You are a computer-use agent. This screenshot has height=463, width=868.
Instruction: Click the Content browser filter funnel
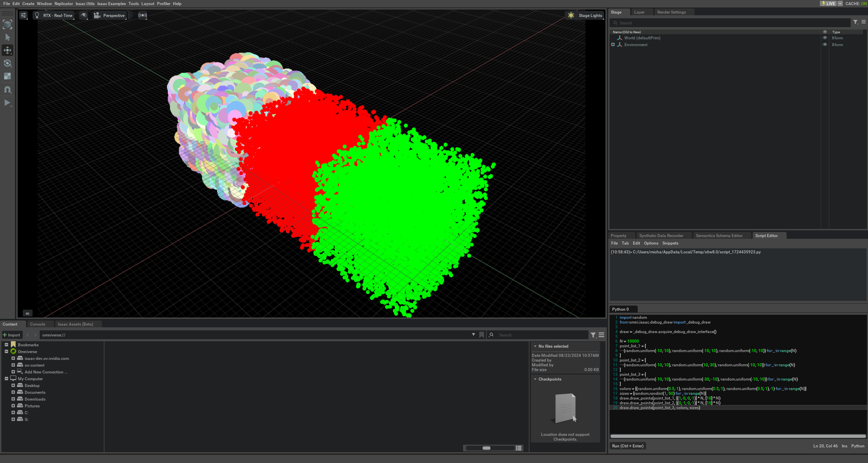point(593,335)
